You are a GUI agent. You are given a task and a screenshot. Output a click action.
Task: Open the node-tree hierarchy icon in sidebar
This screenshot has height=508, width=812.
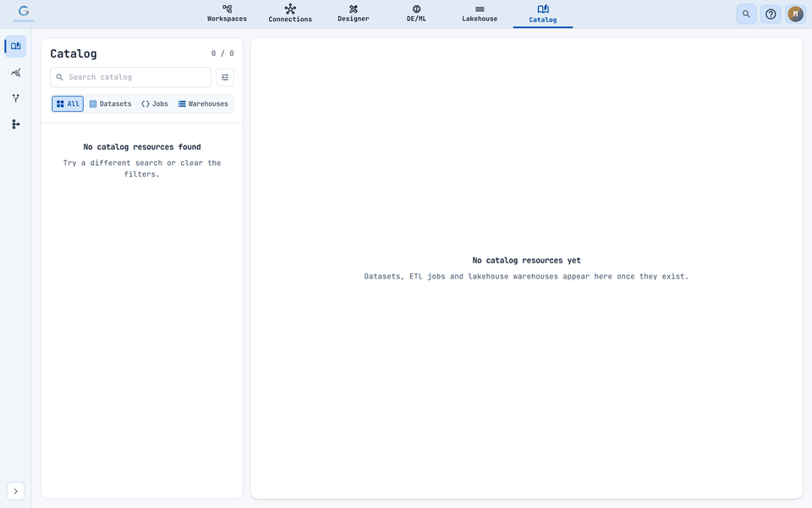coord(15,124)
